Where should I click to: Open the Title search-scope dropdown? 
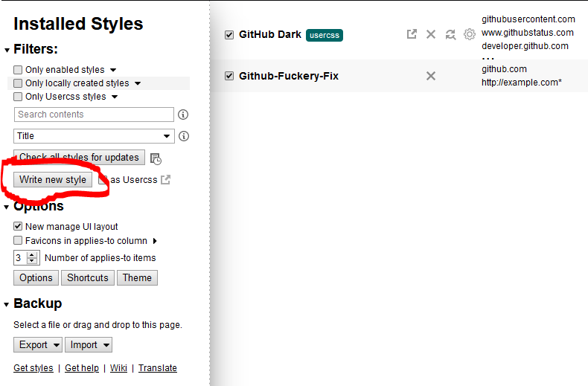pyautogui.click(x=94, y=136)
